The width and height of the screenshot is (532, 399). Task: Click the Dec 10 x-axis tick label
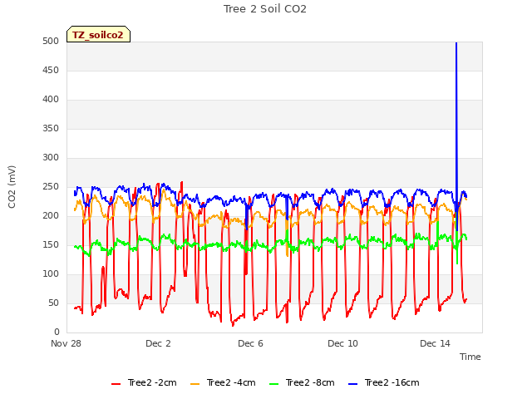click(342, 343)
